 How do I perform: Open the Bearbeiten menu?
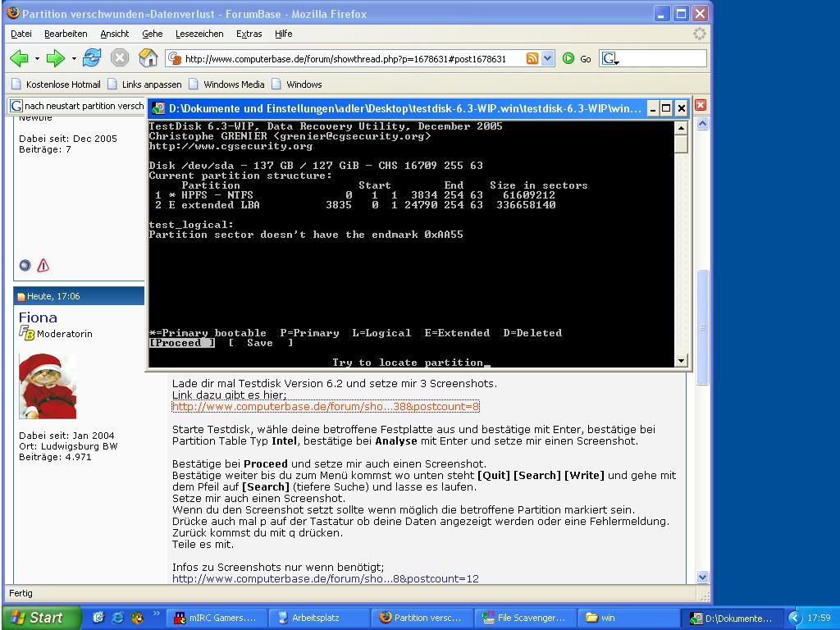pos(66,34)
